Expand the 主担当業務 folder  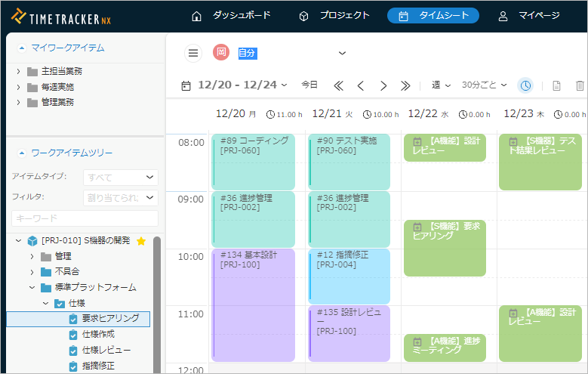(18, 72)
